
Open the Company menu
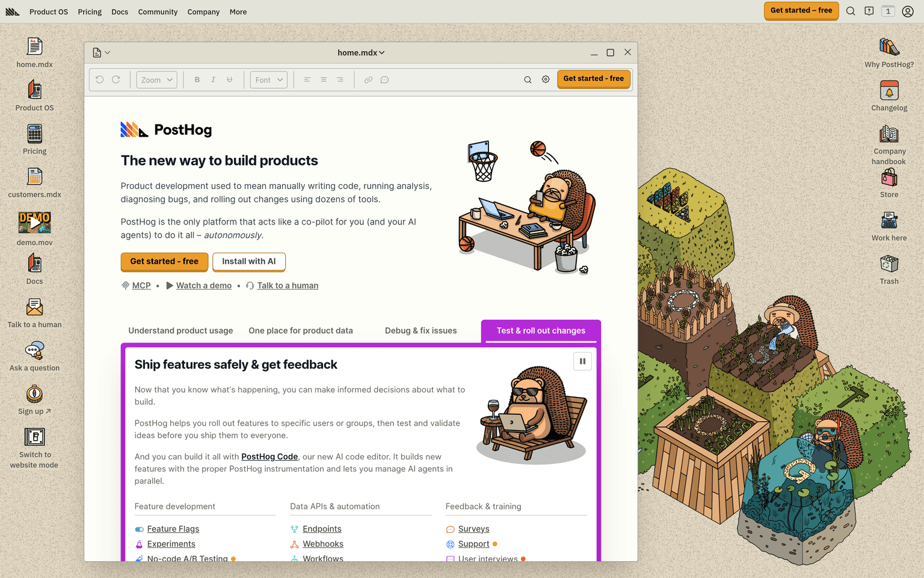click(x=203, y=12)
